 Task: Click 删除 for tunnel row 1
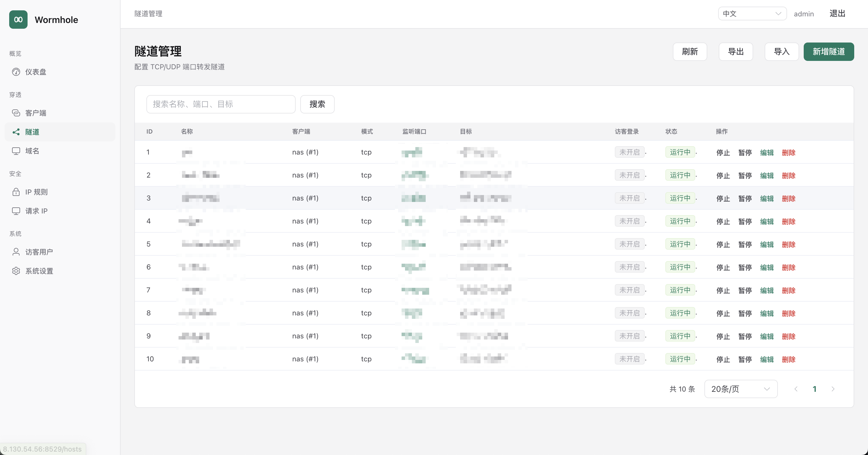(x=788, y=153)
